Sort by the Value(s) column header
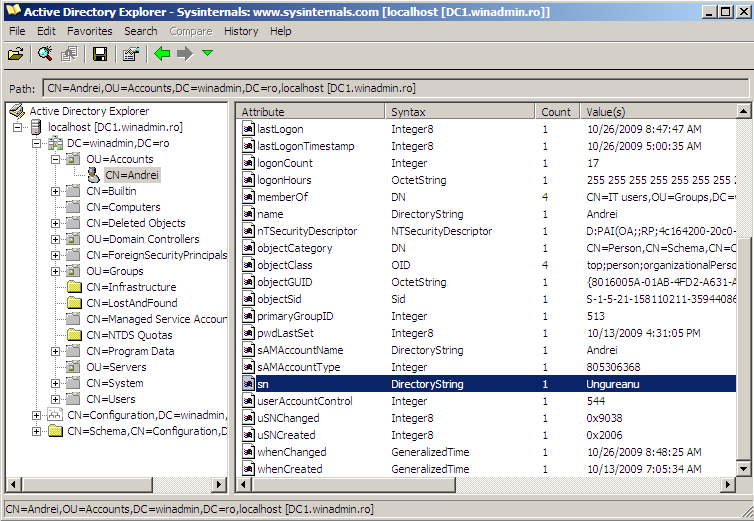The height and width of the screenshot is (521, 754). [x=658, y=112]
